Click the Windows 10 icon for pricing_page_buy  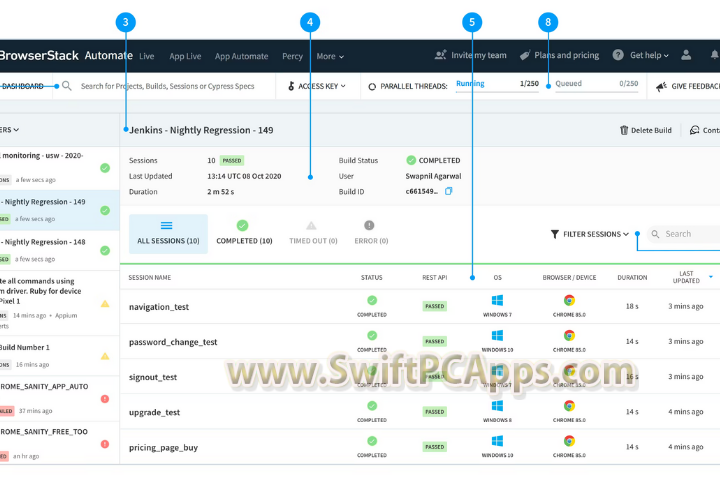coord(497,441)
